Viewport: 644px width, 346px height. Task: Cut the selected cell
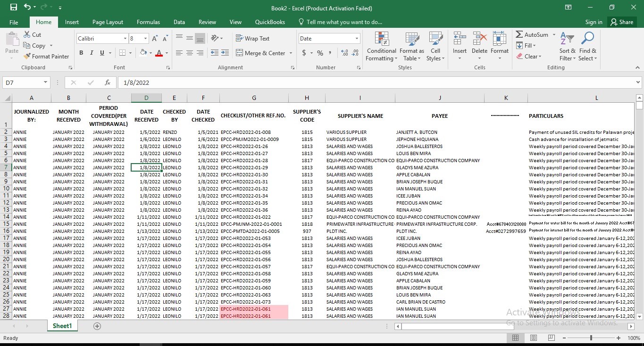(32, 35)
